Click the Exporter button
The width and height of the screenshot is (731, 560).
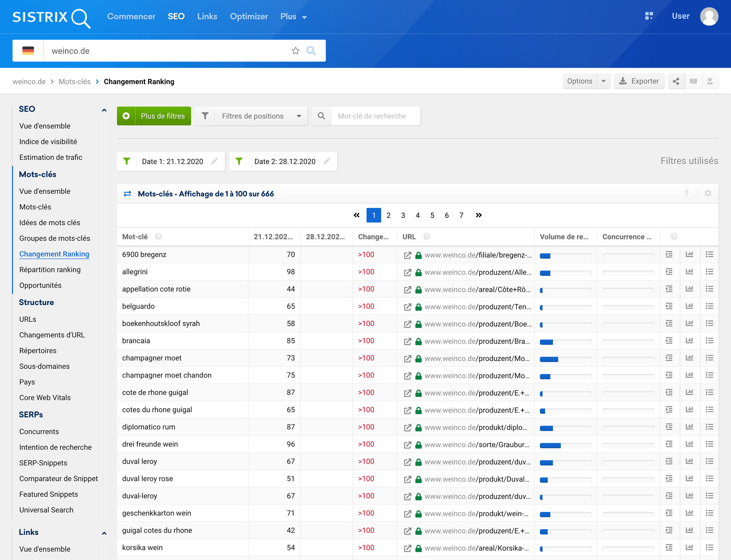click(x=639, y=81)
